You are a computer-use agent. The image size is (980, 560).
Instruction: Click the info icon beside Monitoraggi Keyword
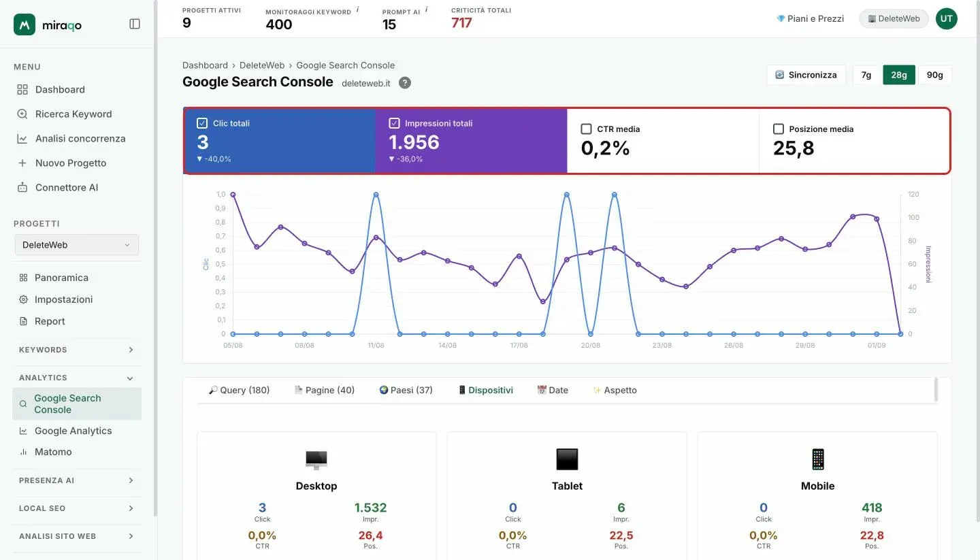pos(358,10)
